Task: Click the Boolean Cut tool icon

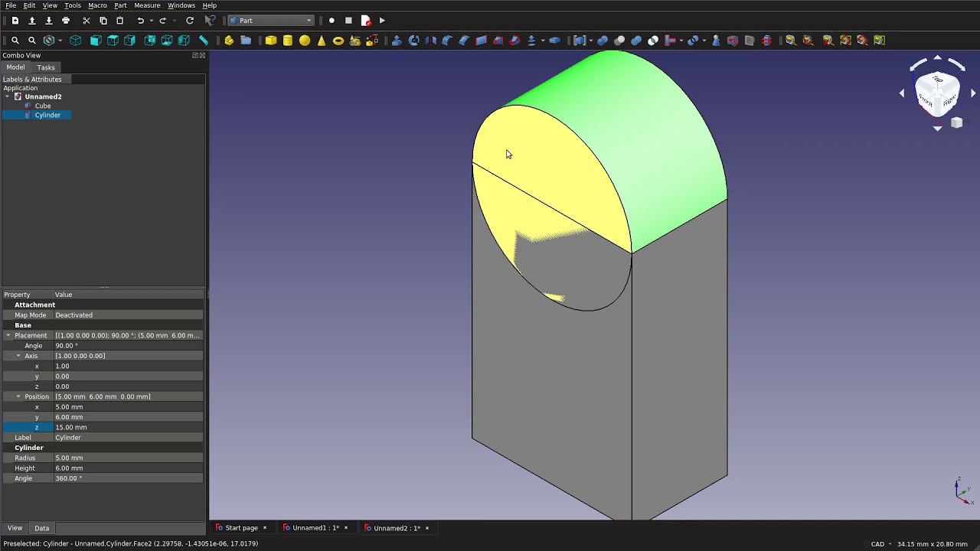Action: click(x=619, y=41)
